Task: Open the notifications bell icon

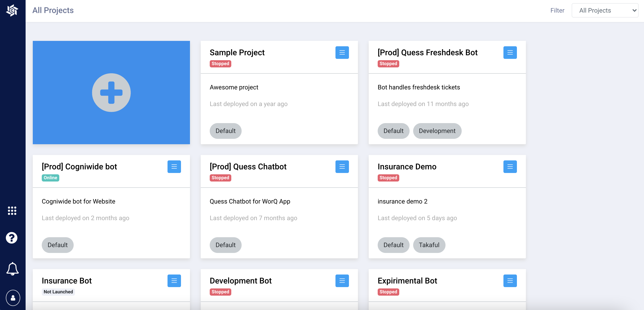Action: coord(12,269)
